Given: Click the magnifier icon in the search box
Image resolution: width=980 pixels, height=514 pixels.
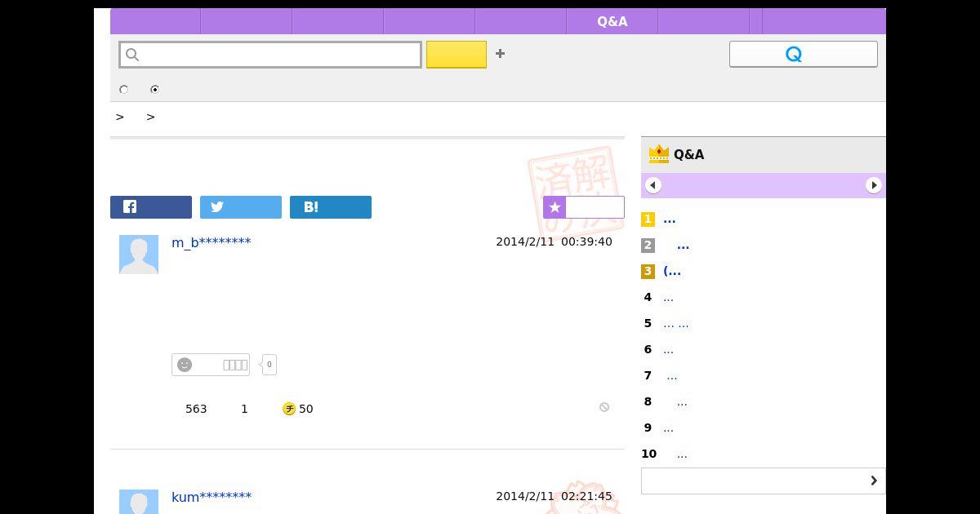Looking at the screenshot, I should pos(133,55).
